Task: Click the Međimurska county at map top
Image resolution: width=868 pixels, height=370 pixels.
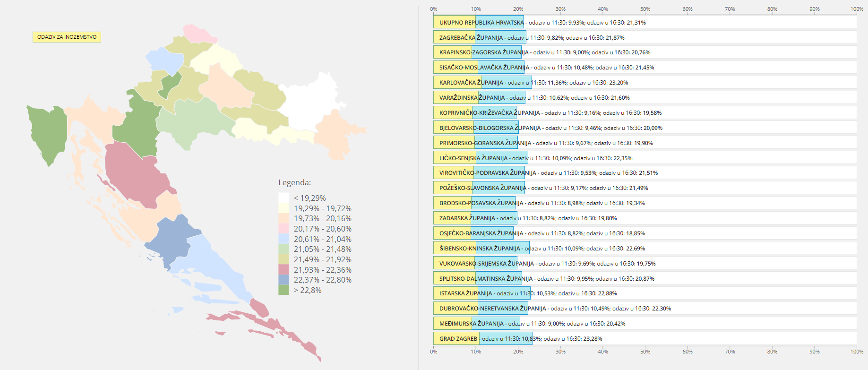Action: (200, 33)
